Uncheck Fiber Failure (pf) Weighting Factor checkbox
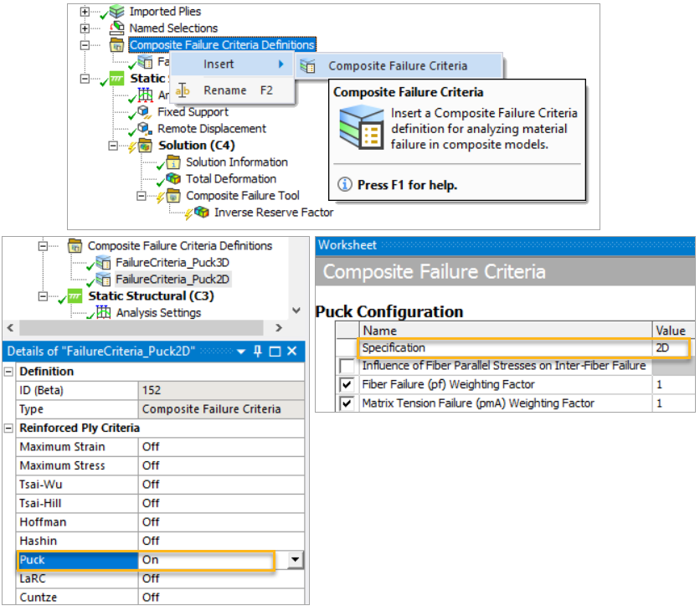The image size is (700, 611). tap(347, 384)
